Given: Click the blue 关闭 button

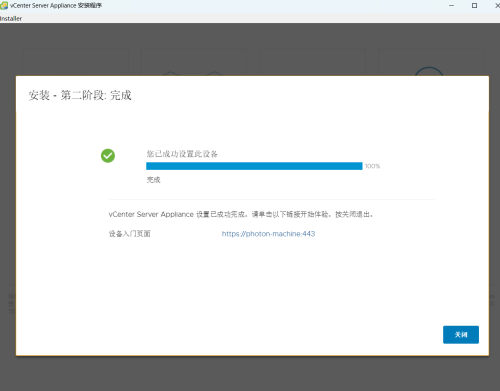Looking at the screenshot, I should (461, 334).
